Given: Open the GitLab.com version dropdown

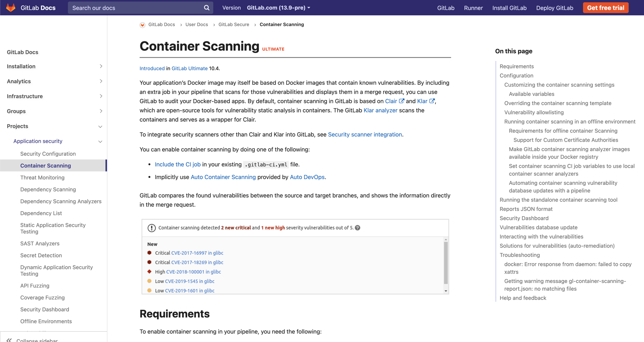Looking at the screenshot, I should [278, 8].
